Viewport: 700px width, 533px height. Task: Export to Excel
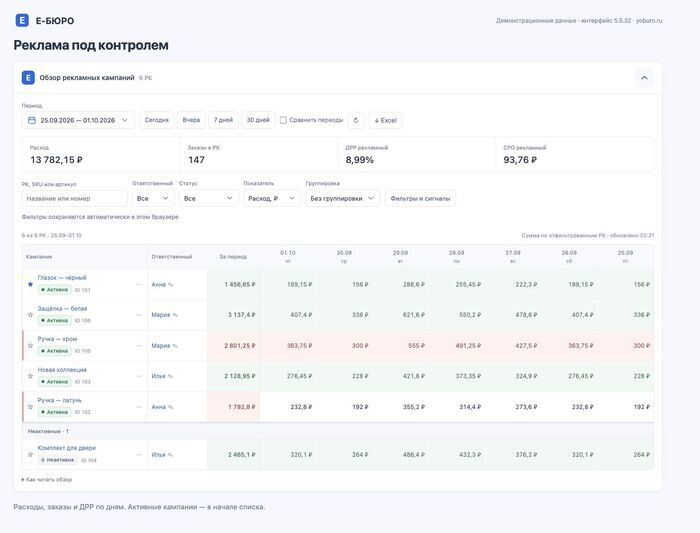pos(385,120)
